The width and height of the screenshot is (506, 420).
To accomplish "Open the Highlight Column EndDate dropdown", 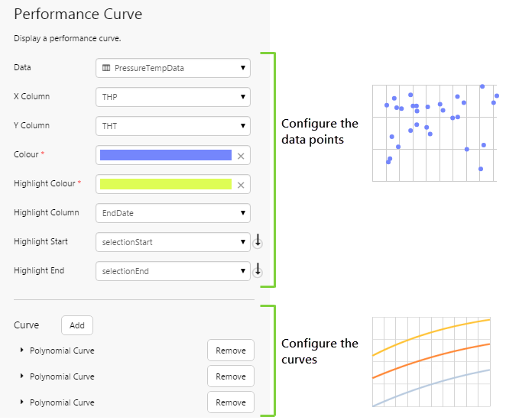I will click(x=174, y=213).
